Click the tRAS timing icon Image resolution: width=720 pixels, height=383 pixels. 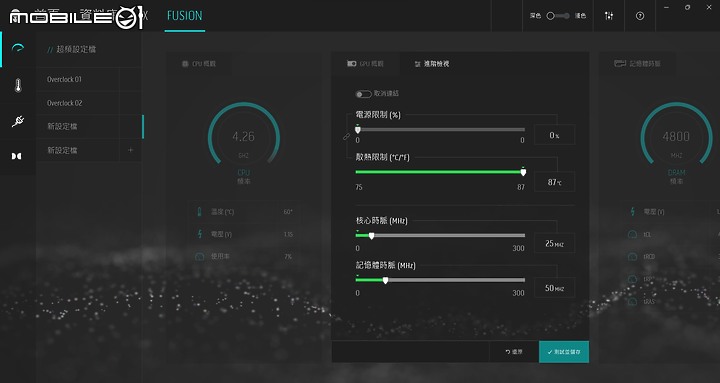click(x=633, y=302)
